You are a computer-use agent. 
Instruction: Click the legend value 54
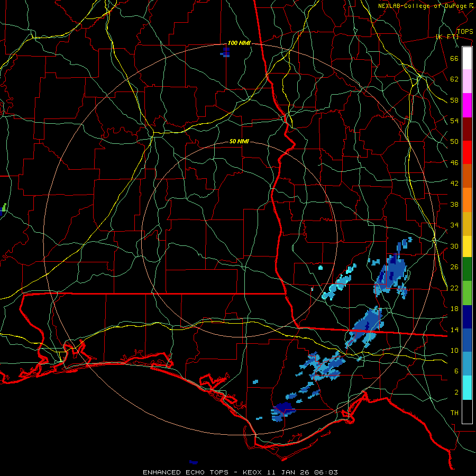point(454,121)
